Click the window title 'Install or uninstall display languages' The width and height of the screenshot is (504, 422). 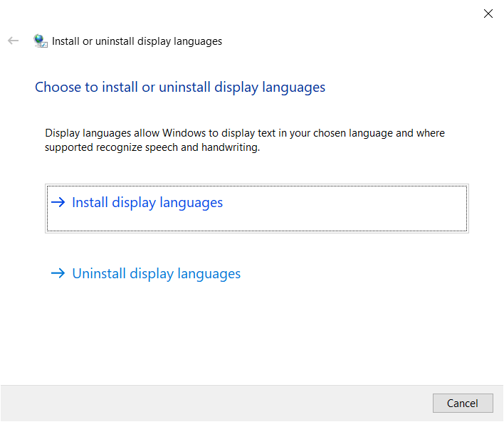click(x=137, y=41)
